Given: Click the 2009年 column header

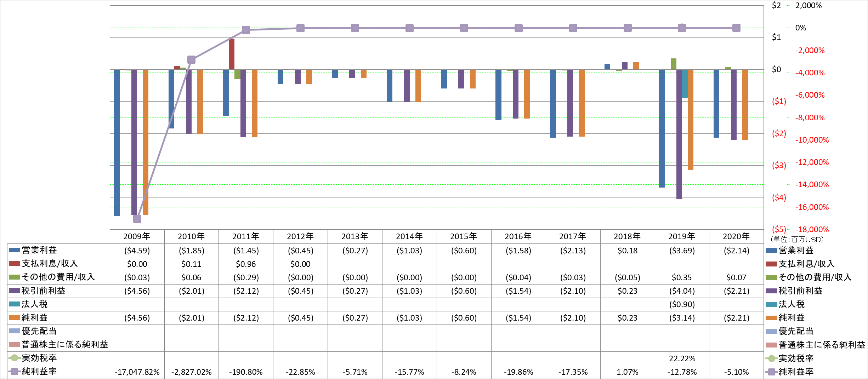Looking at the screenshot, I should tap(137, 236).
